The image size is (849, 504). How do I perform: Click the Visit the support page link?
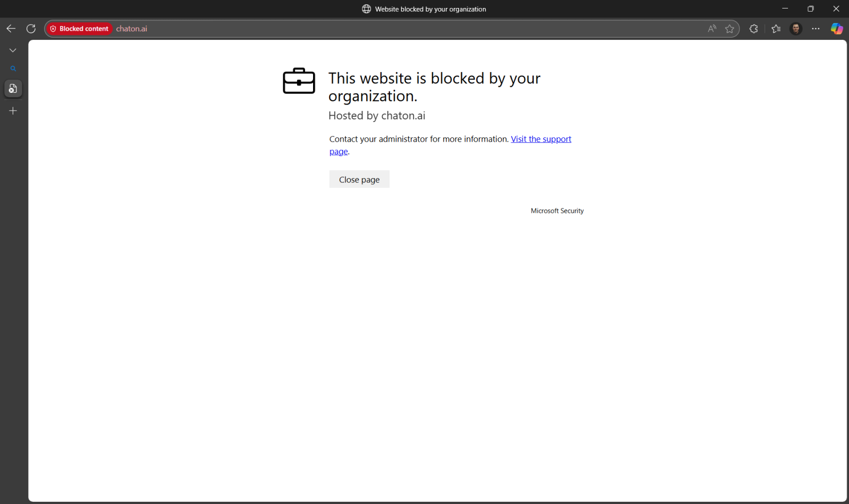541,139
